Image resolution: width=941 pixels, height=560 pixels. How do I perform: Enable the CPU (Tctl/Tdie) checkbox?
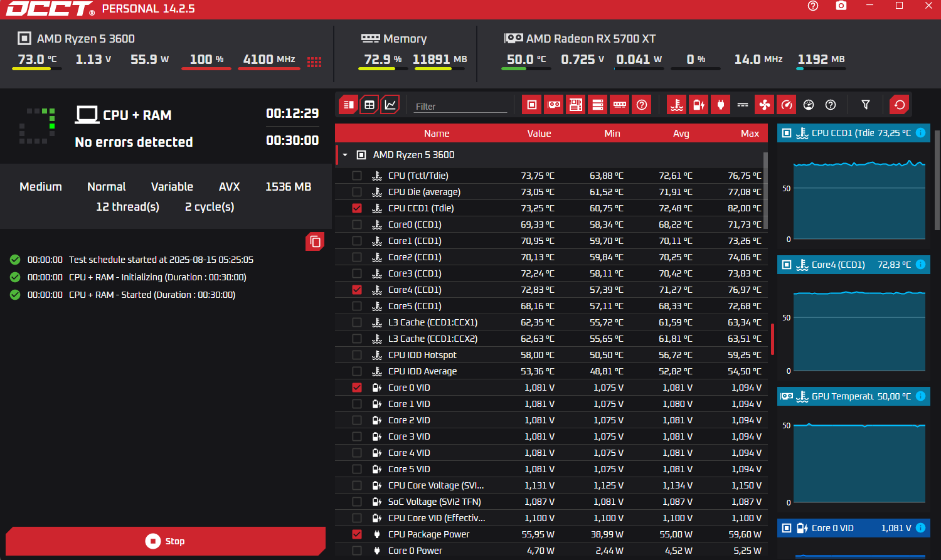pyautogui.click(x=357, y=176)
